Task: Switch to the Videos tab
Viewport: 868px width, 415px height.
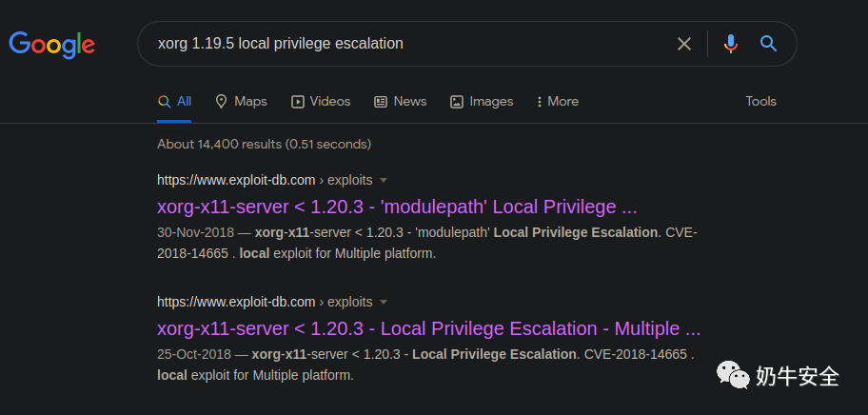Action: pyautogui.click(x=321, y=102)
